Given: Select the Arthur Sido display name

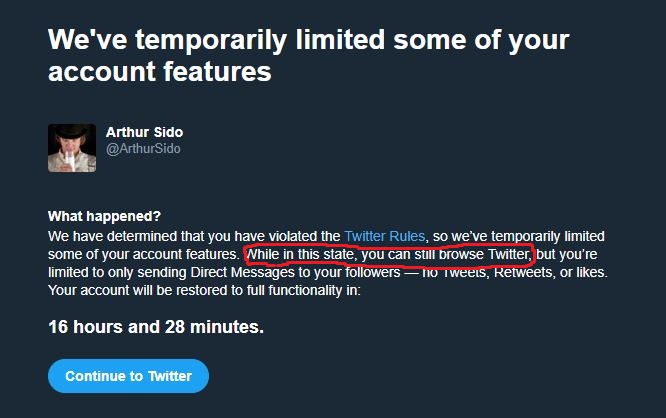Looking at the screenshot, I should pos(144,132).
